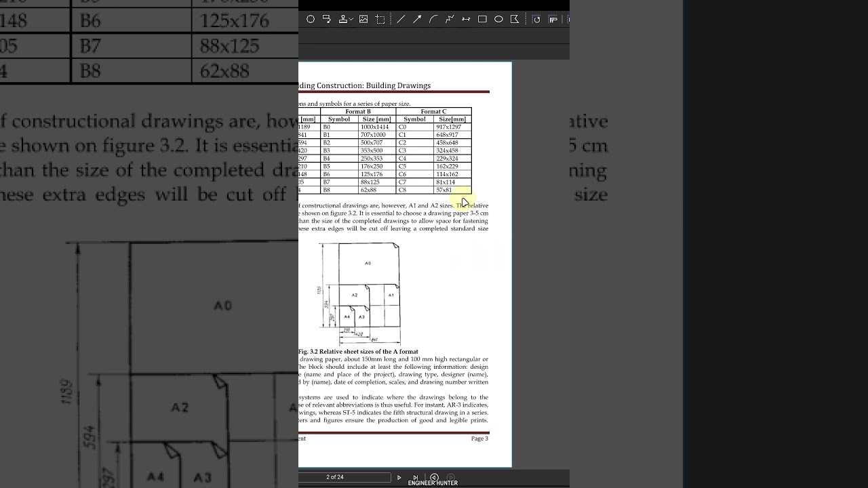
Task: Select the arc drawing tool
Action: point(433,20)
